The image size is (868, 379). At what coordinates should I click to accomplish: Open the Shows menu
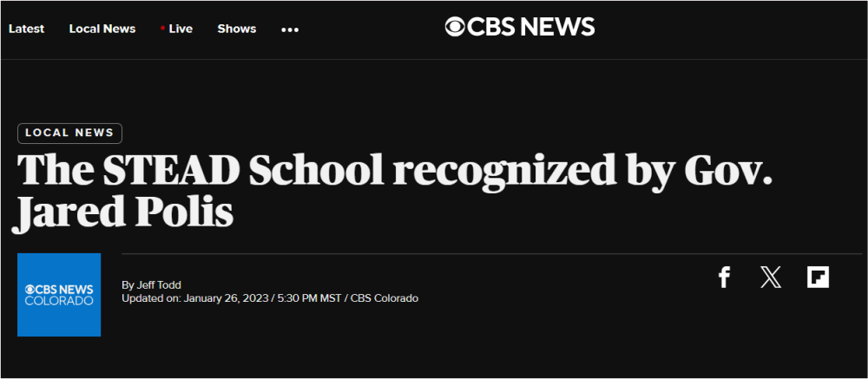coord(237,29)
